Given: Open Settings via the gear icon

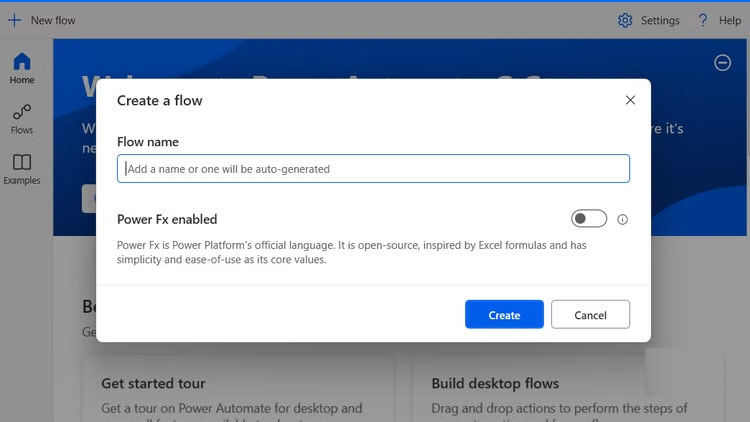Looking at the screenshot, I should (625, 20).
